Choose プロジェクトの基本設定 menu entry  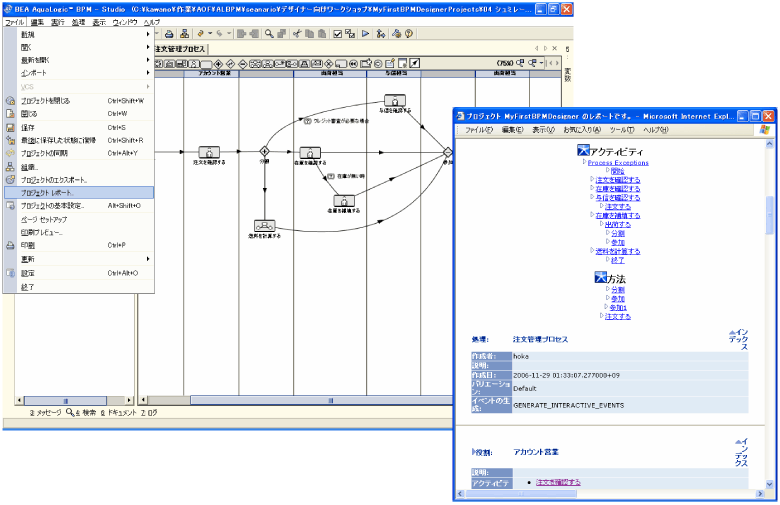79,205
